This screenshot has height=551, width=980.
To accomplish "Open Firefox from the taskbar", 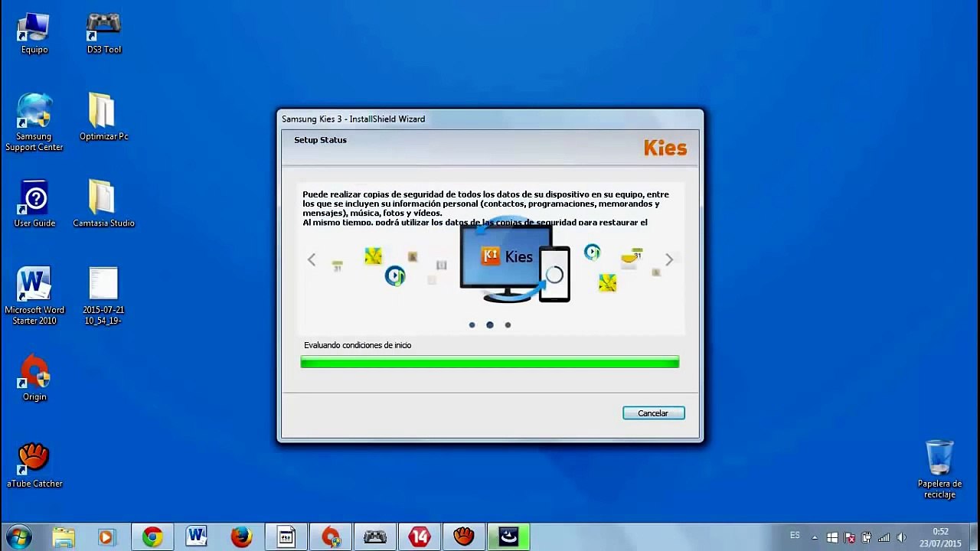I will [241, 537].
